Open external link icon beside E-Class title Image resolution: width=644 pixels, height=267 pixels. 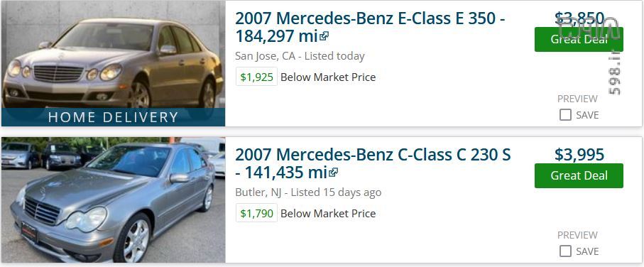[x=324, y=36]
